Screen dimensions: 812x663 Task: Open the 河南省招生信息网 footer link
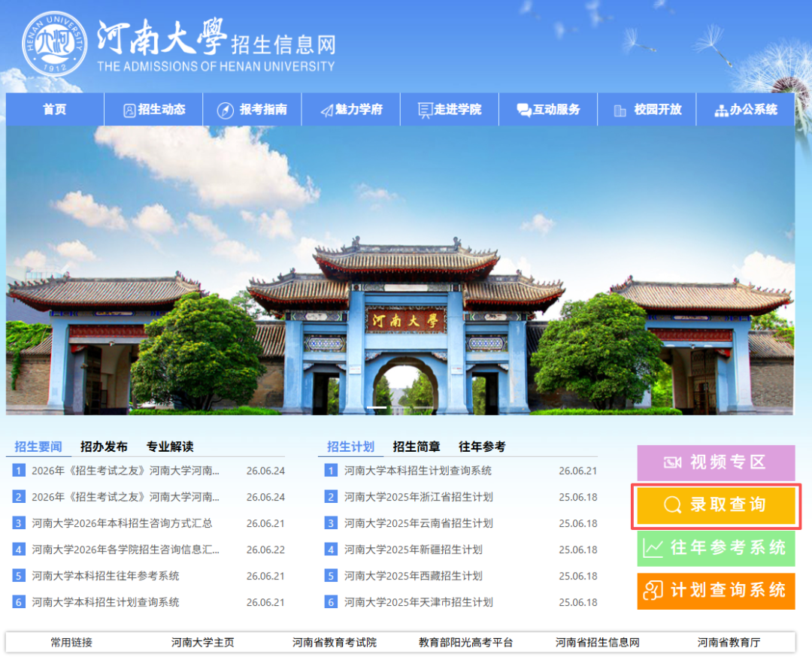[598, 643]
